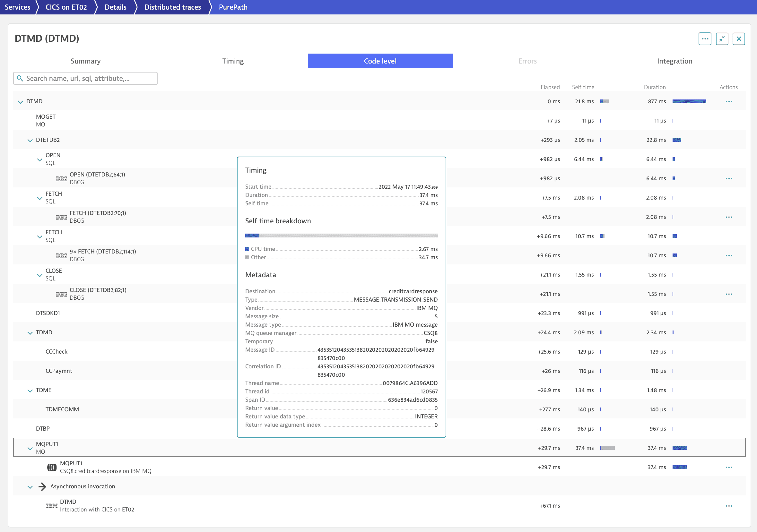This screenshot has width=757, height=532.
Task: Open actions menu for CLOSE (DTETDB2;82;1) row
Action: tap(729, 294)
